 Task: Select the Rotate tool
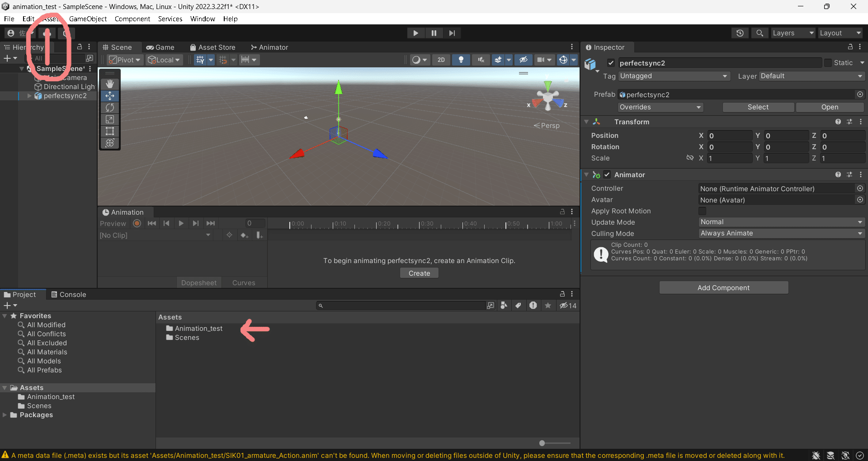(x=109, y=108)
